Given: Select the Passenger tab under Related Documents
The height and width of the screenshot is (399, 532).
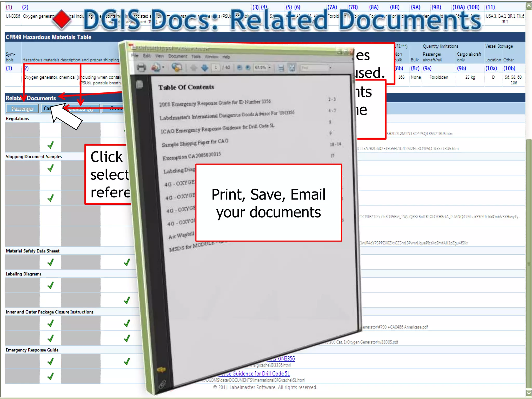Looking at the screenshot, I should pos(22,109).
